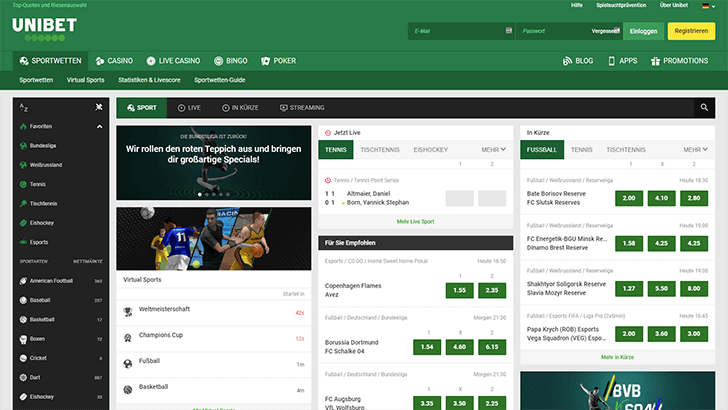Collapse the Favoriten section

tap(99, 126)
